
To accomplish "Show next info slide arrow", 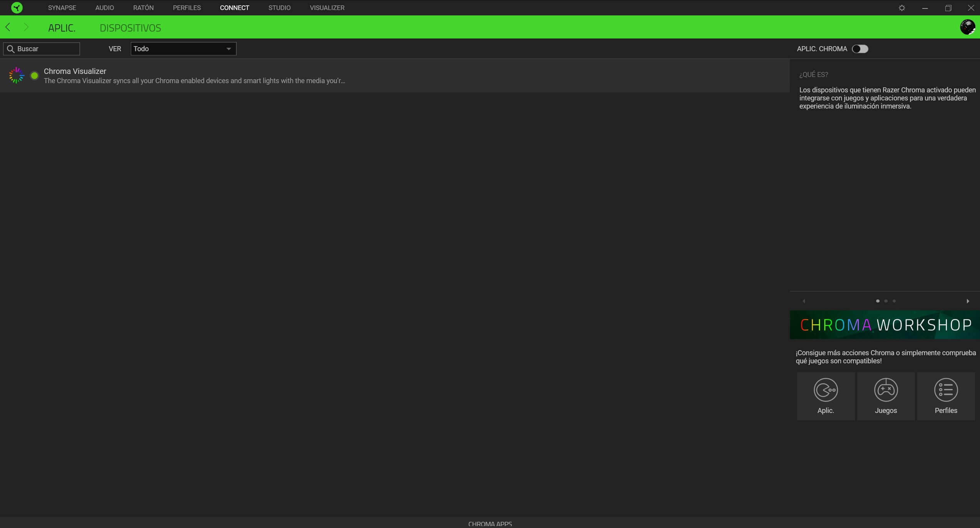I will [968, 301].
